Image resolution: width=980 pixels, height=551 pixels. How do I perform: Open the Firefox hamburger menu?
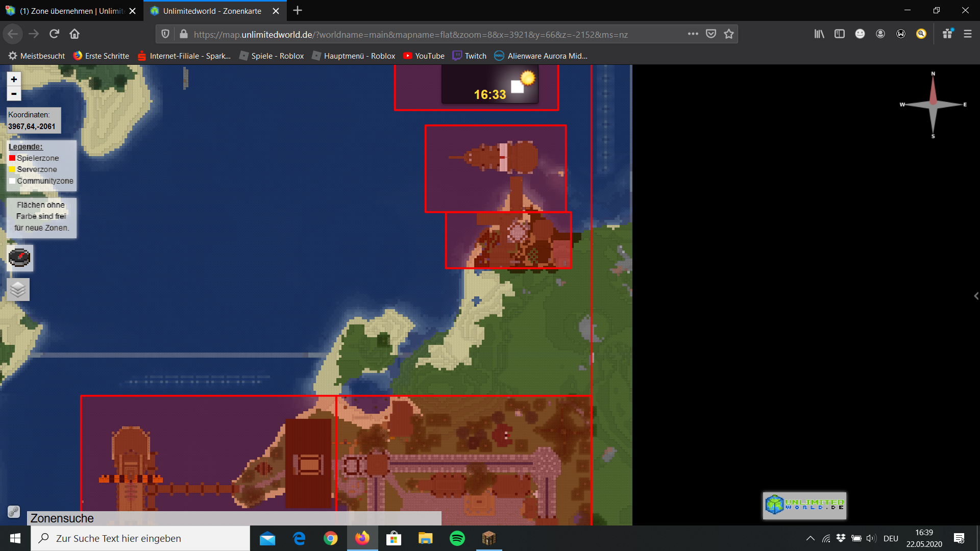[968, 34]
